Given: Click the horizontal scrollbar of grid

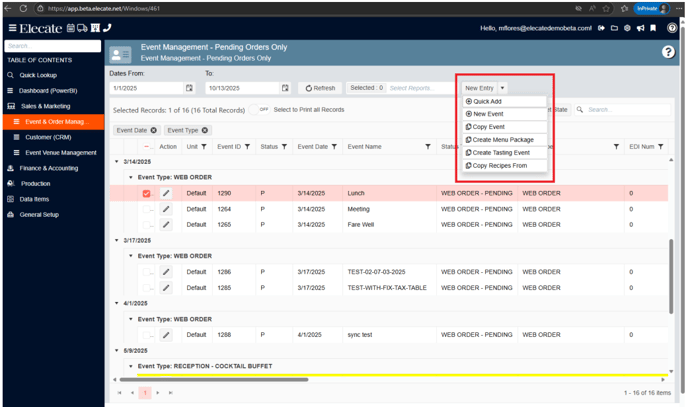Looking at the screenshot, I should click(x=214, y=380).
